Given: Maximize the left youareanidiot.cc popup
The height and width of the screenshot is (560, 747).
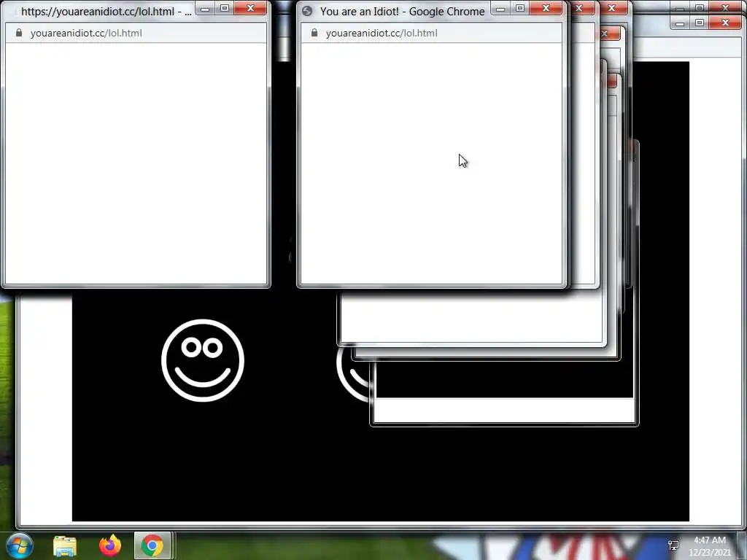Looking at the screenshot, I should click(225, 8).
